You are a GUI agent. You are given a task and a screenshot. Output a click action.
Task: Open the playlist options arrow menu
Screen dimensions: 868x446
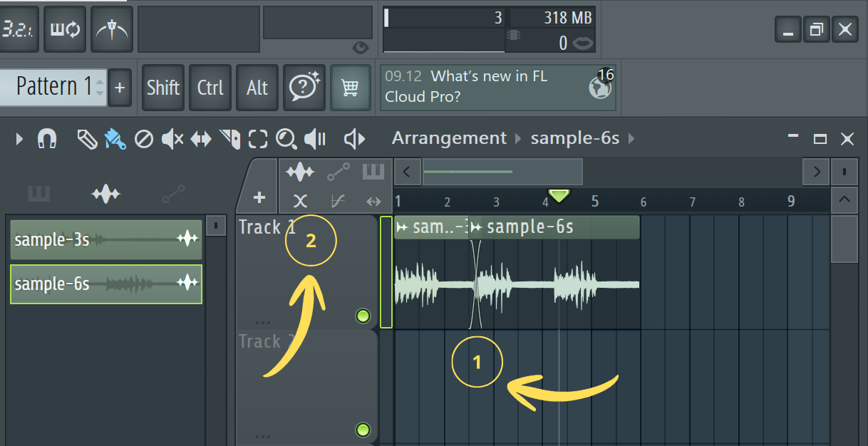coord(18,138)
